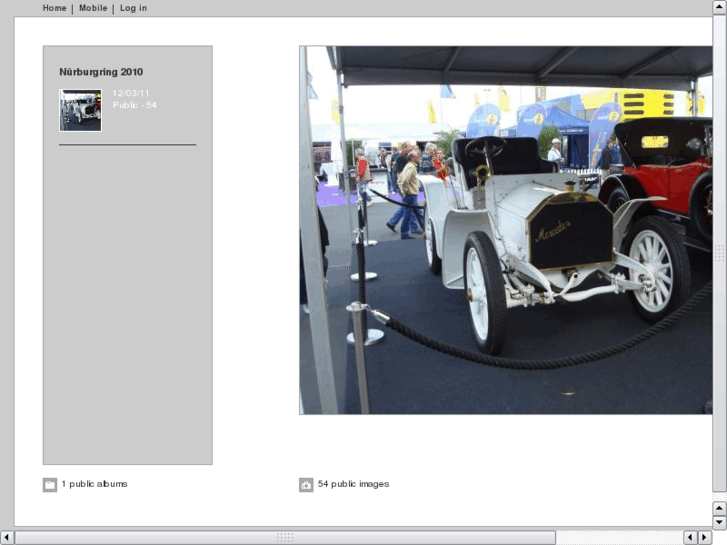Go to the Mobile version link
Image resolution: width=727 pixels, height=545 pixels.
pyautogui.click(x=93, y=8)
